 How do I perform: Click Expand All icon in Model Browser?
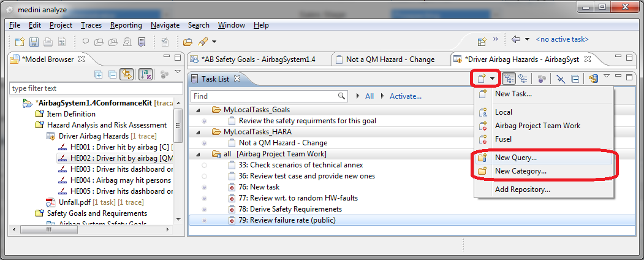(x=99, y=74)
